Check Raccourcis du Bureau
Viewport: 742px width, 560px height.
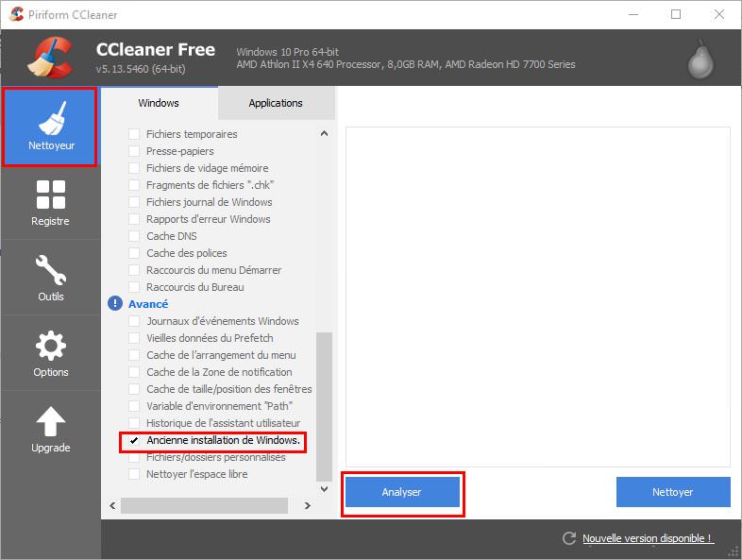(134, 287)
